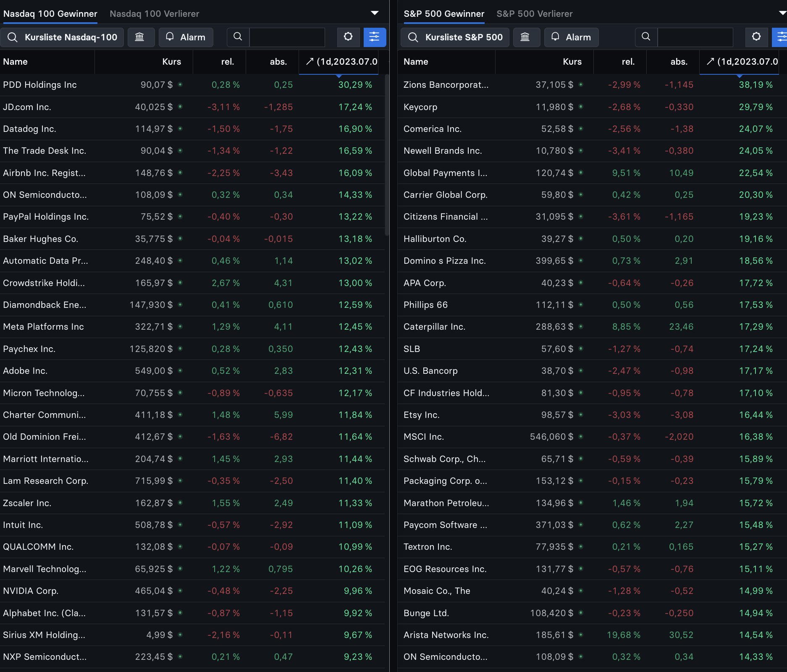Select Keycorp in S&P 500 list
This screenshot has height=672, width=787.
(592, 107)
